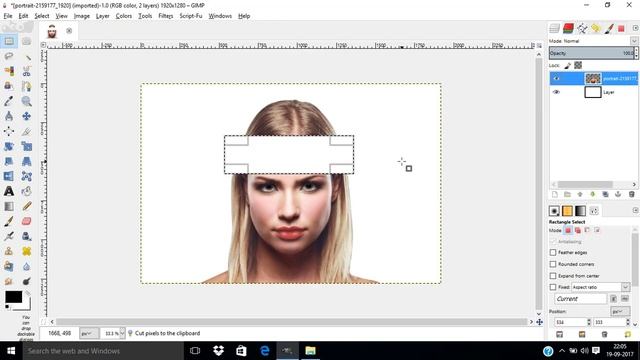Tick the Fixed aspect ratio checkbox
The image size is (640, 360).
tap(553, 287)
